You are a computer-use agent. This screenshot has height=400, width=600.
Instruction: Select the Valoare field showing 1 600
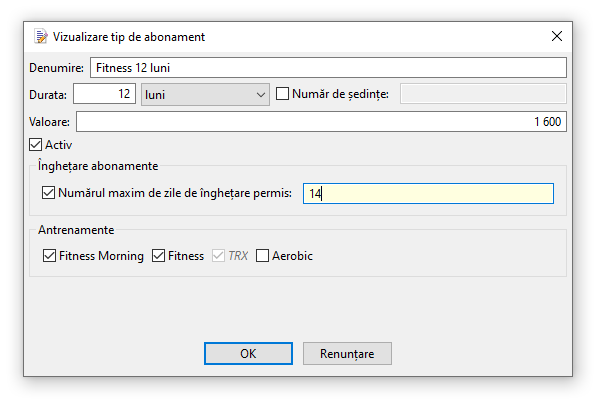pos(321,121)
